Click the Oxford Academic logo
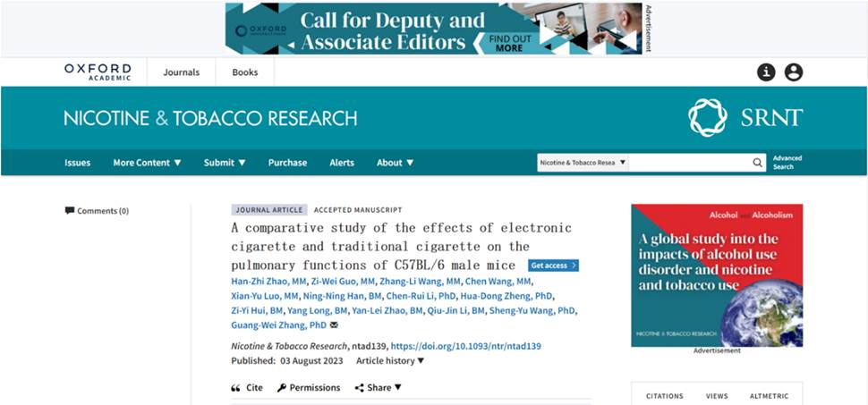This screenshot has width=868, height=405. (x=98, y=72)
